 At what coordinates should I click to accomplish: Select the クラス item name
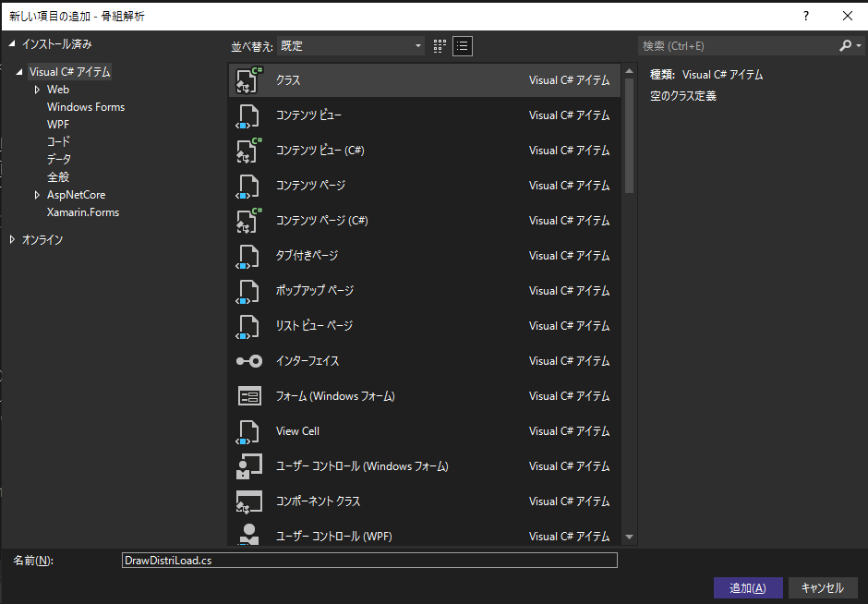click(288, 80)
